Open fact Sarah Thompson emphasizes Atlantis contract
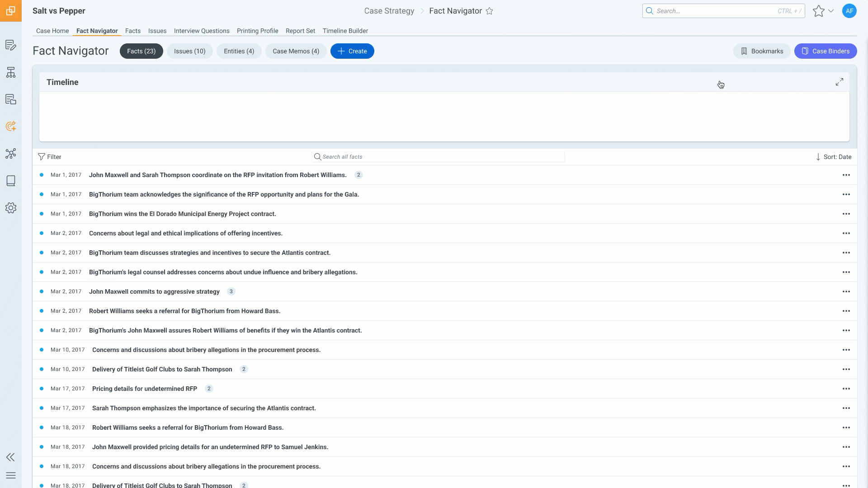 pos(204,408)
